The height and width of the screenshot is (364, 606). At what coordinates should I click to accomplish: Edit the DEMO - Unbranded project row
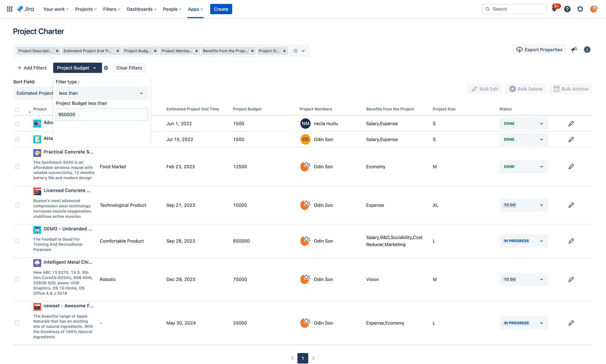571,241
